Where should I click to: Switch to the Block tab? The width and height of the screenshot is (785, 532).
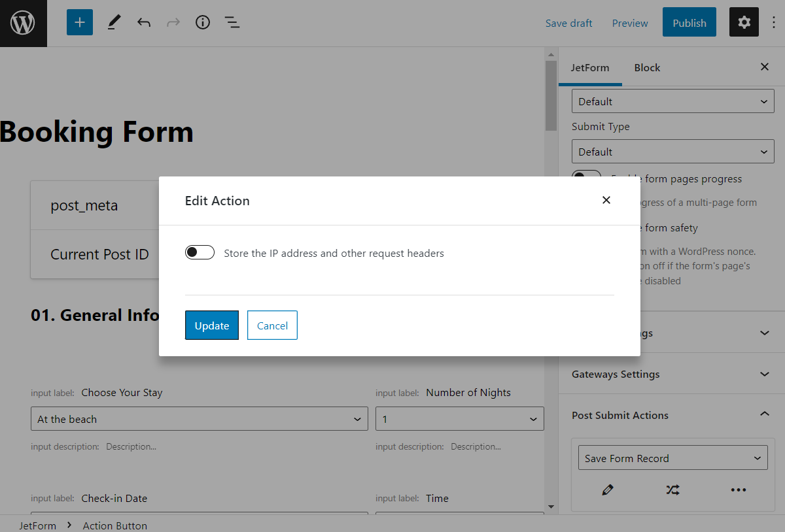click(647, 67)
